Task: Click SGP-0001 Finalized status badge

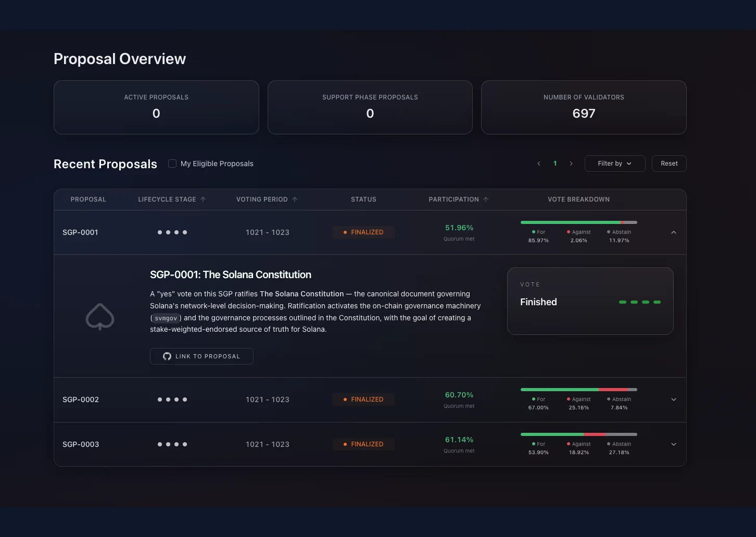Action: click(363, 232)
